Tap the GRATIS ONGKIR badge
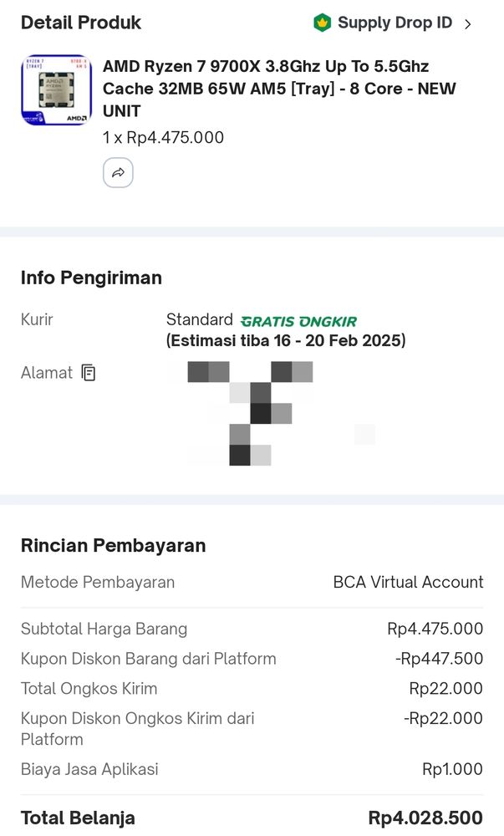This screenshot has height=836, width=504. click(298, 321)
